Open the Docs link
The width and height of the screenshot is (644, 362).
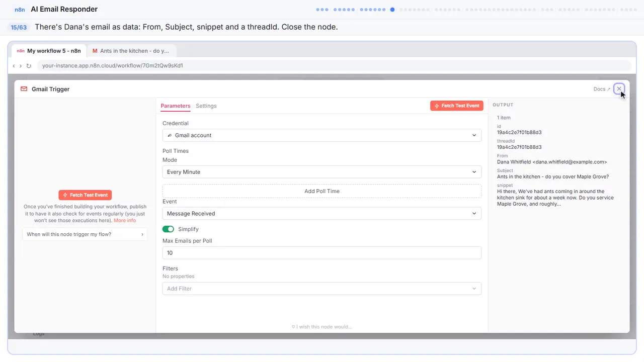click(x=602, y=89)
